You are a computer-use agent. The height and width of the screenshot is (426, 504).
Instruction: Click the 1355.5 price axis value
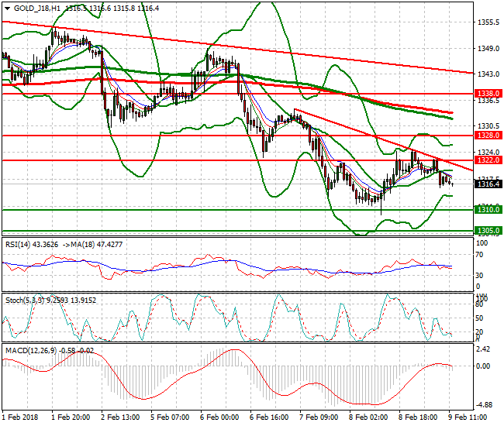tap(488, 22)
